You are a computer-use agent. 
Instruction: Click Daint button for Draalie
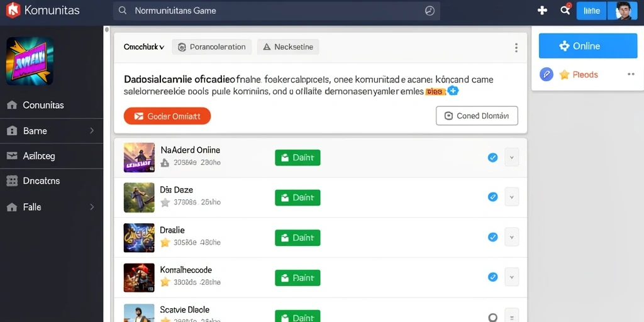[297, 238]
